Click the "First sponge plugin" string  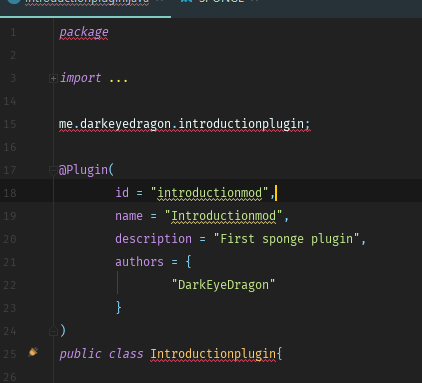[287, 239]
